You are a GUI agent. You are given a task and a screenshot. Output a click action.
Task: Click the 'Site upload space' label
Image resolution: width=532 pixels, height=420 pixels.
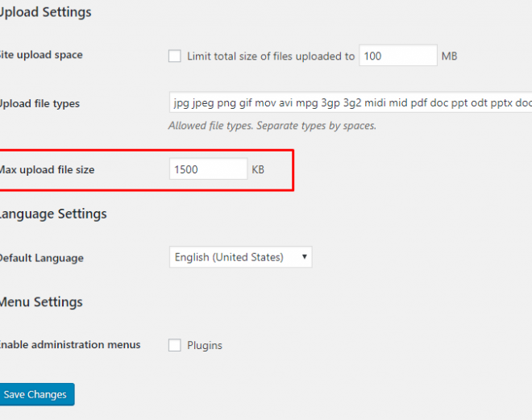(41, 55)
